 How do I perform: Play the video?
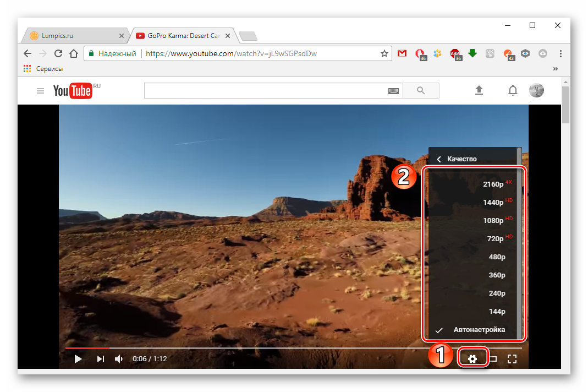[78, 359]
